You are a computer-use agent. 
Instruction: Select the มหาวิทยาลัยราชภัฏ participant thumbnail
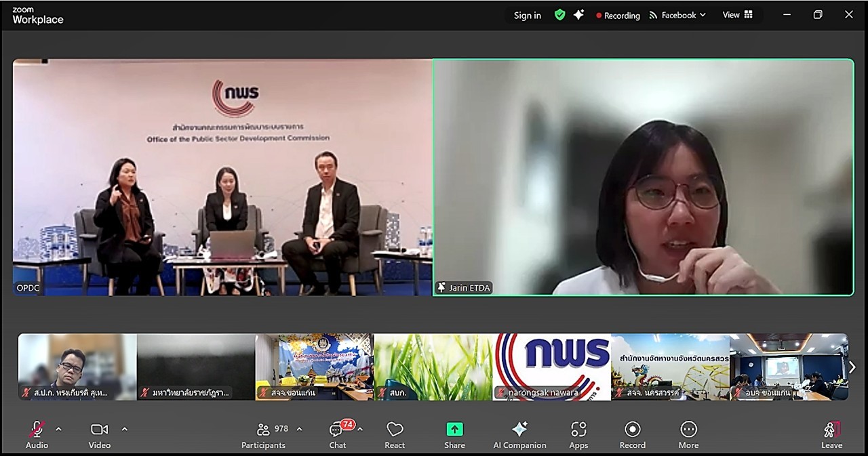point(195,367)
